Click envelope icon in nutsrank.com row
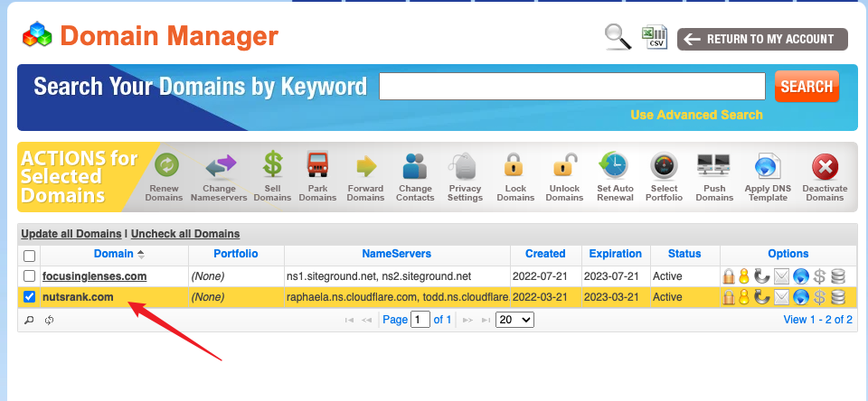Screen dimensions: 868x401 pyautogui.click(x=781, y=297)
